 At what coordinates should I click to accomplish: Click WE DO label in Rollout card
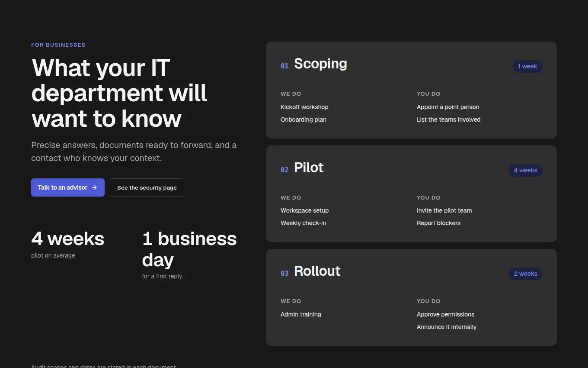point(291,301)
